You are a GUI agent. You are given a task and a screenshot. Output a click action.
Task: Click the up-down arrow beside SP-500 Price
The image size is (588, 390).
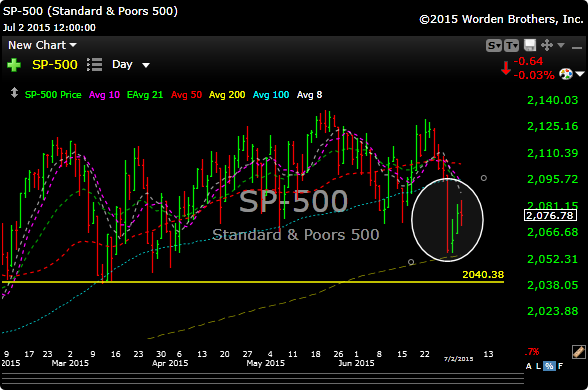[14, 93]
